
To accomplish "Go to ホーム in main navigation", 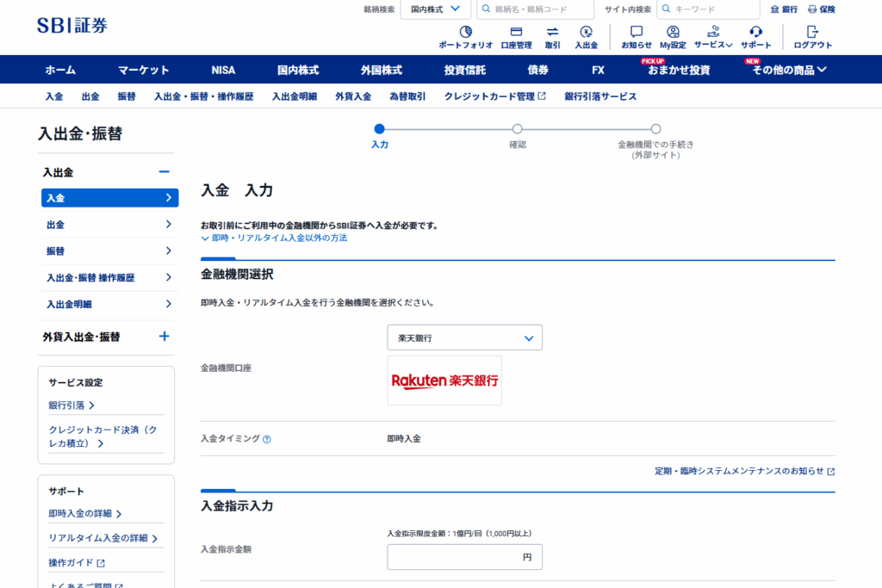I will point(60,70).
